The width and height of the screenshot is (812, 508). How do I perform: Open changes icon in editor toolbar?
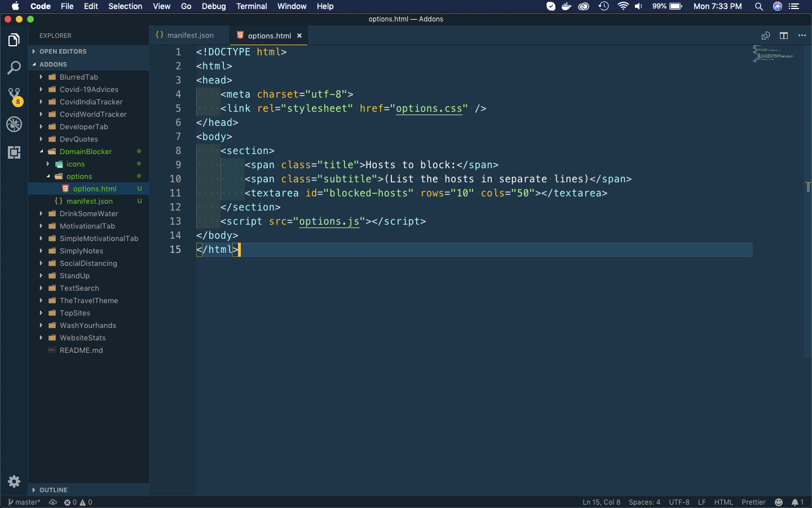click(766, 36)
